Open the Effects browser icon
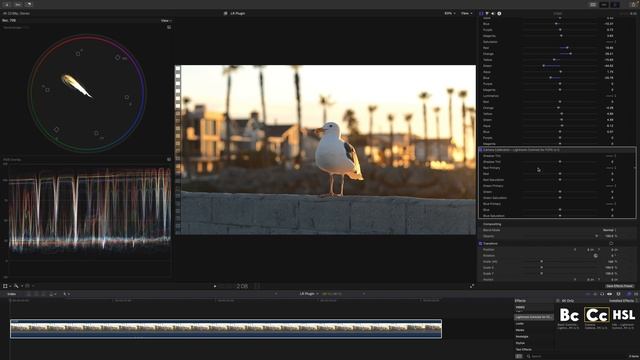Viewport: 640px width, 360px height. [x=629, y=294]
